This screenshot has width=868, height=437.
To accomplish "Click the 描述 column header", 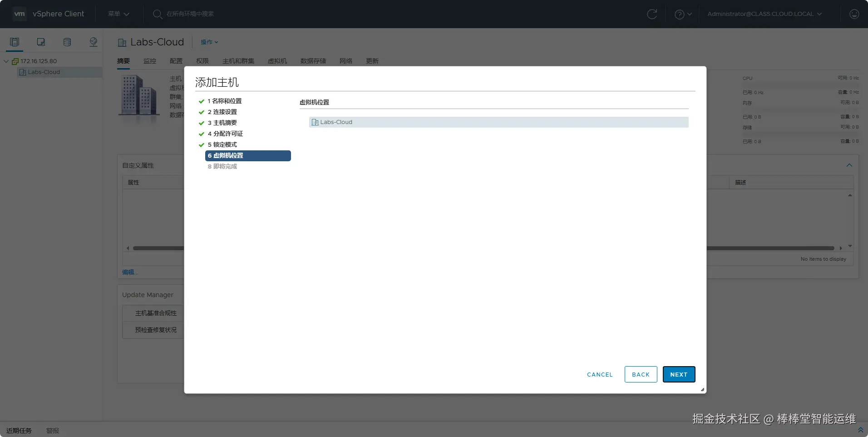I will click(740, 183).
